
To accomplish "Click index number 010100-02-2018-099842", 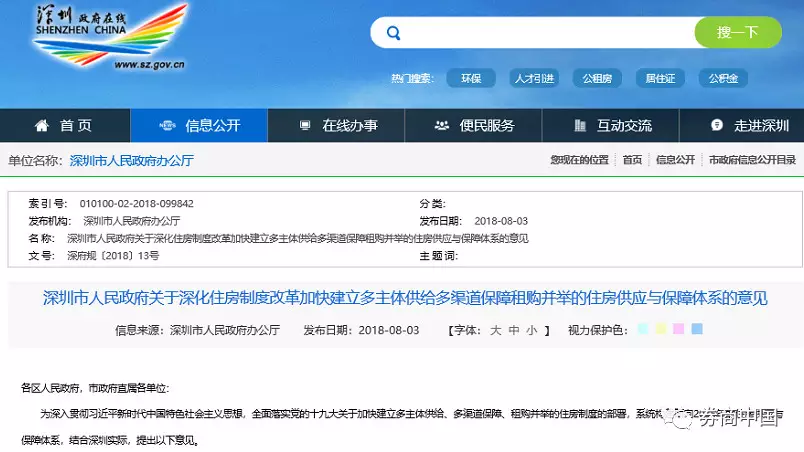I will click(x=136, y=203).
